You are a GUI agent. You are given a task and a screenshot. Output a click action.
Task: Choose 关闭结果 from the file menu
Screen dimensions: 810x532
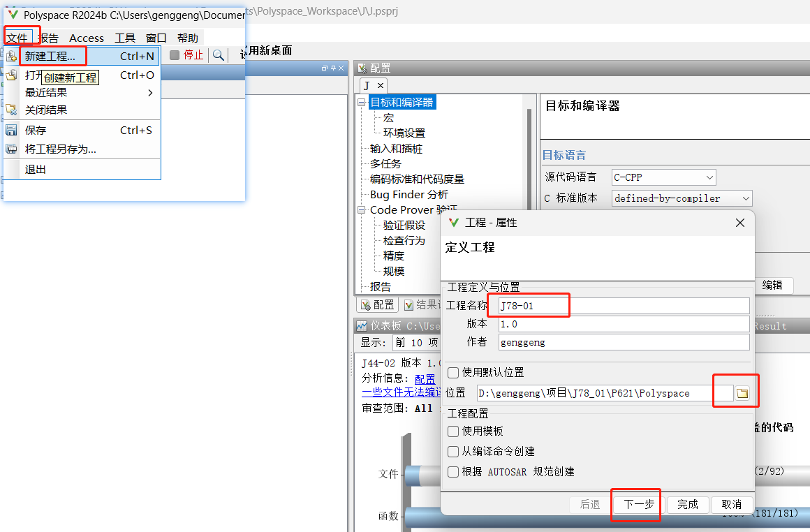(x=82, y=110)
